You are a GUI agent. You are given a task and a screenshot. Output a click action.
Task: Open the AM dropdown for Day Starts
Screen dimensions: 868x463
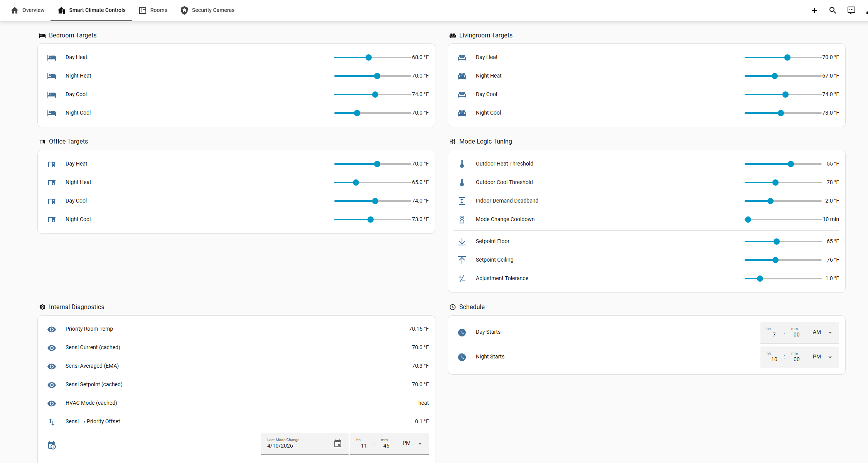pos(830,333)
